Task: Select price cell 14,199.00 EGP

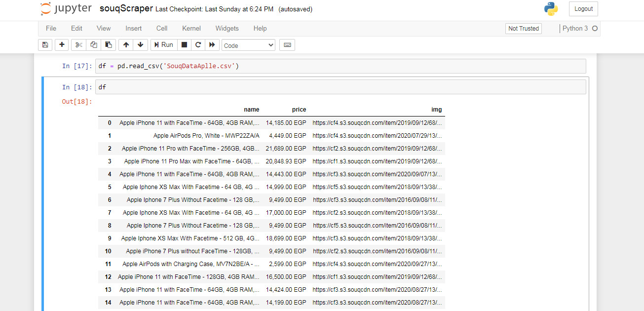Action: pos(286,303)
